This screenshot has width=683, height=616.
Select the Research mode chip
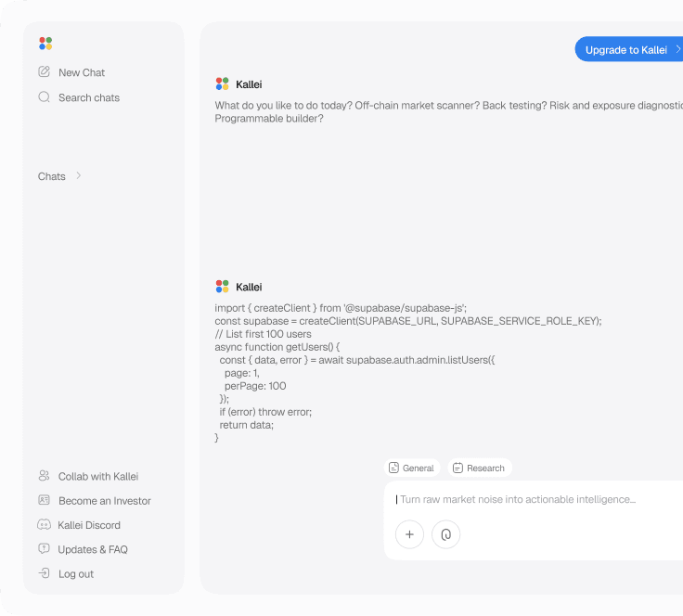(479, 468)
